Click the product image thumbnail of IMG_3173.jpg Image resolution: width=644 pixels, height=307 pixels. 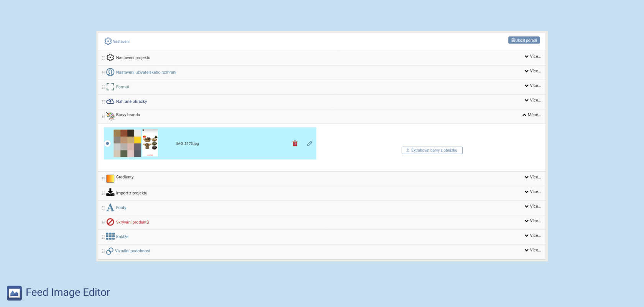[150, 143]
